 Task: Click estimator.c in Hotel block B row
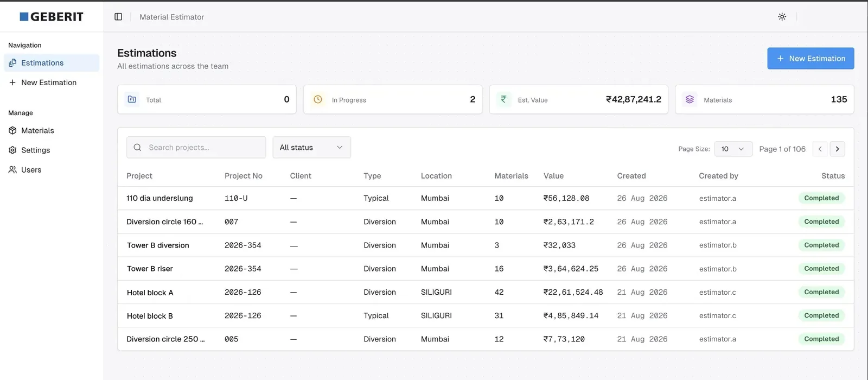pos(718,315)
